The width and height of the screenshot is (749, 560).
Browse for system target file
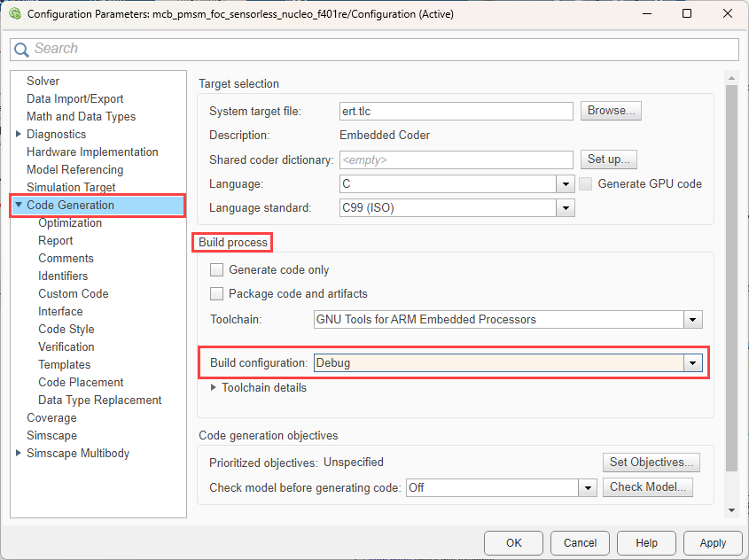point(611,111)
